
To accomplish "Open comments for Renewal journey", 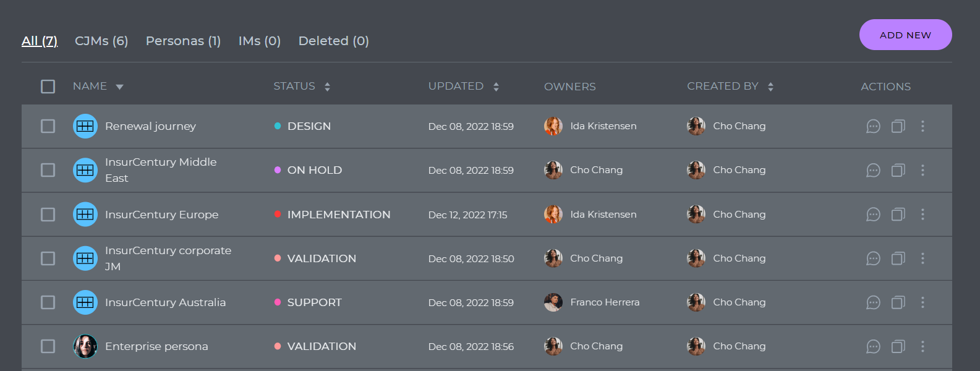I will pos(873,126).
